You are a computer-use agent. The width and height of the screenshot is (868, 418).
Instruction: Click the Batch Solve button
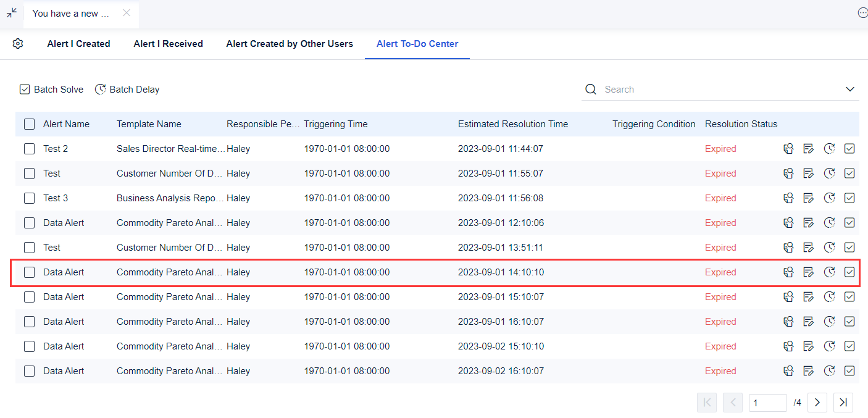point(51,89)
